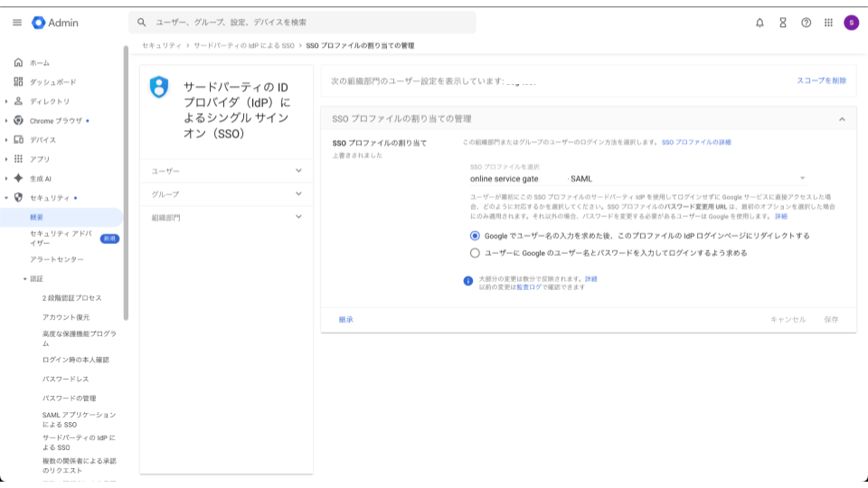This screenshot has height=488, width=868.
Task: Click the sidebar vertical scrollbar
Action: (x=126, y=183)
